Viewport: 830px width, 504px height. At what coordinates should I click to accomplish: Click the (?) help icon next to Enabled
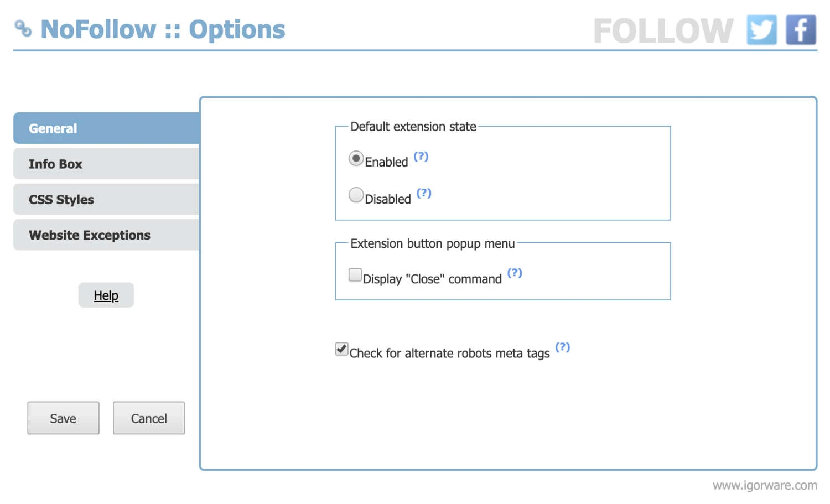pyautogui.click(x=421, y=157)
